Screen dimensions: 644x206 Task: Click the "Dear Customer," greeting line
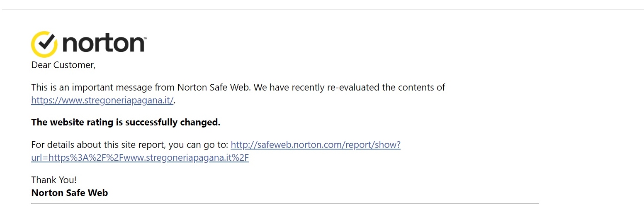point(63,65)
